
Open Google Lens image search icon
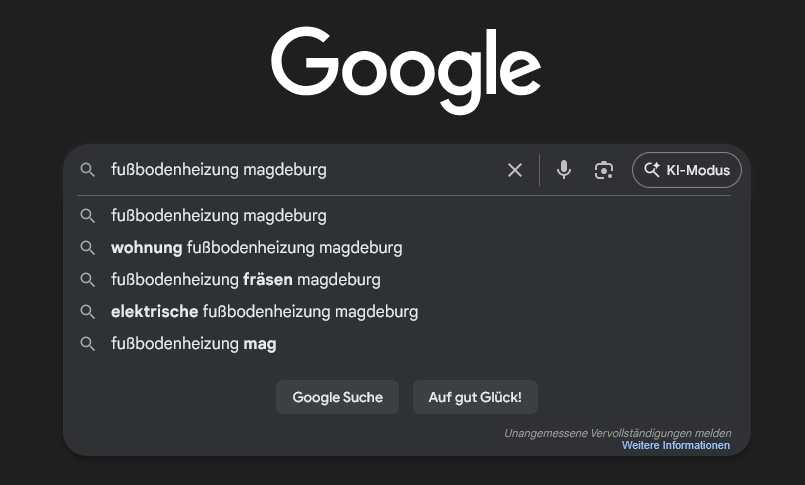(x=603, y=170)
